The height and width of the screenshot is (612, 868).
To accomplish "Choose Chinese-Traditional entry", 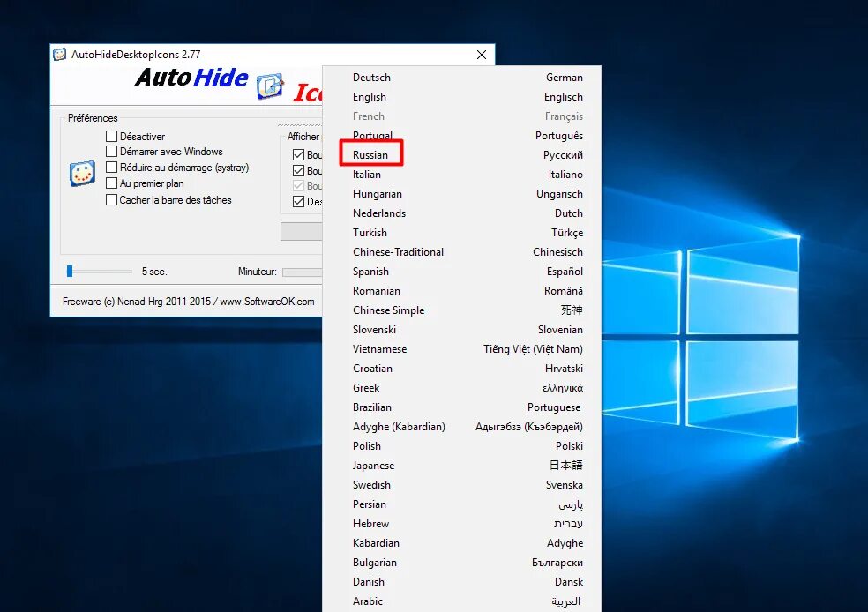I will [461, 252].
